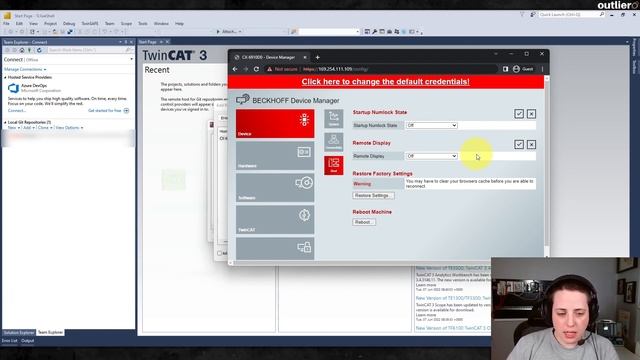
Task: Open the New dropdown under Local Git Repositories
Action: tap(13, 128)
